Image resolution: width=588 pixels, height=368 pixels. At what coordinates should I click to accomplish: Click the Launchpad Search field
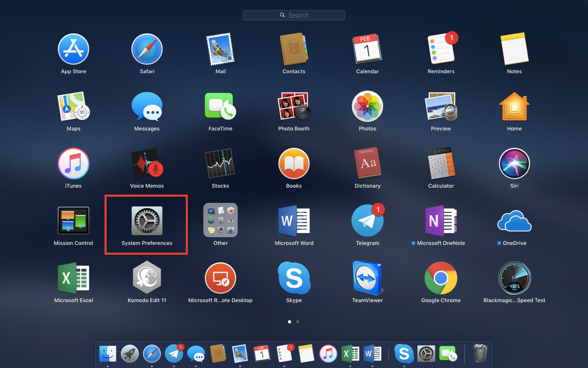click(x=294, y=15)
